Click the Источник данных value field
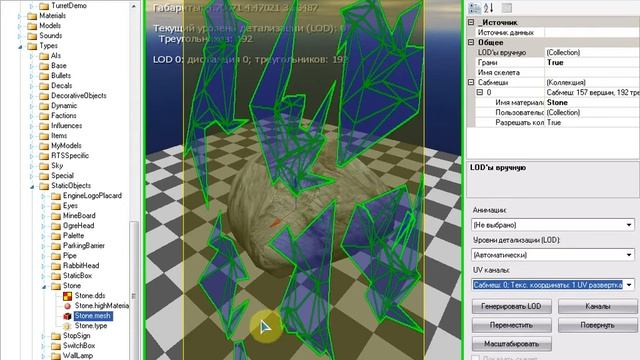 [592, 33]
